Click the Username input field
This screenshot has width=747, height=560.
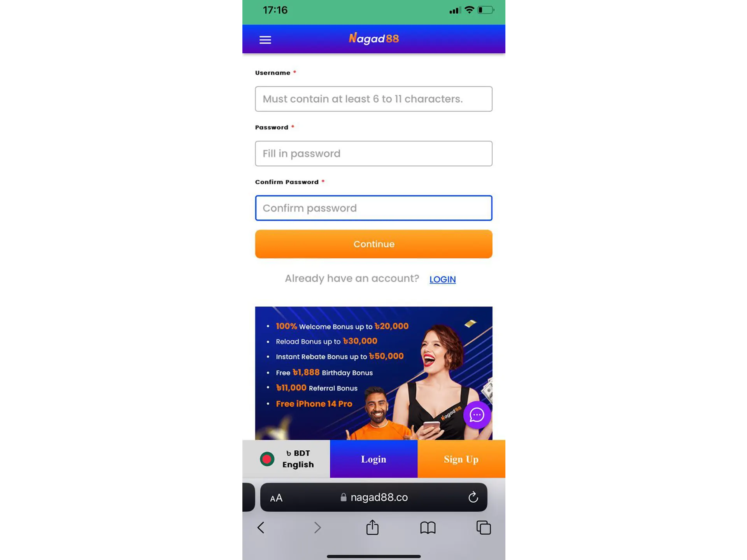(x=373, y=99)
